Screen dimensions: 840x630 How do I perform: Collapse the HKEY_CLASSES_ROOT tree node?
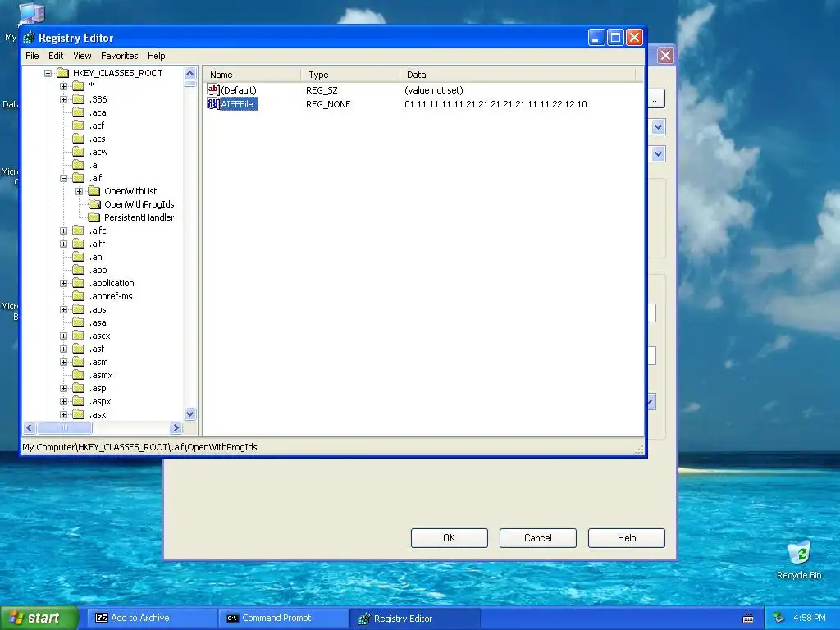click(48, 73)
